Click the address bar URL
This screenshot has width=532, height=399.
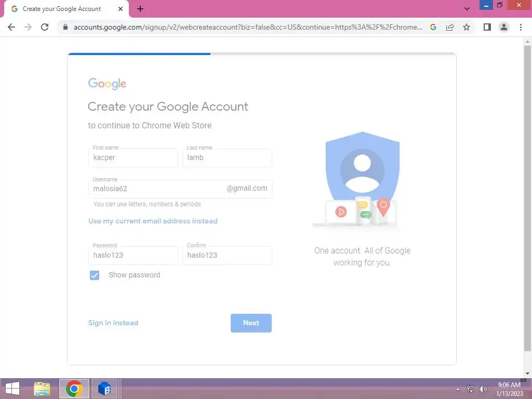[248, 27]
